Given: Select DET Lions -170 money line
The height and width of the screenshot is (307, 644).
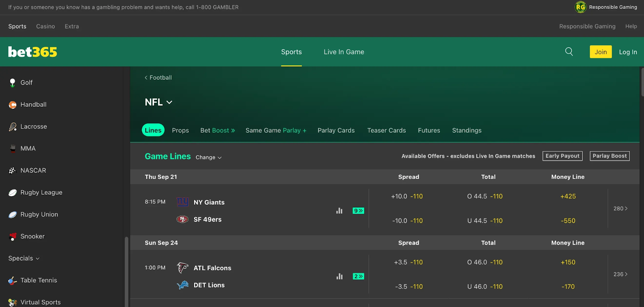Looking at the screenshot, I should click(x=568, y=287).
